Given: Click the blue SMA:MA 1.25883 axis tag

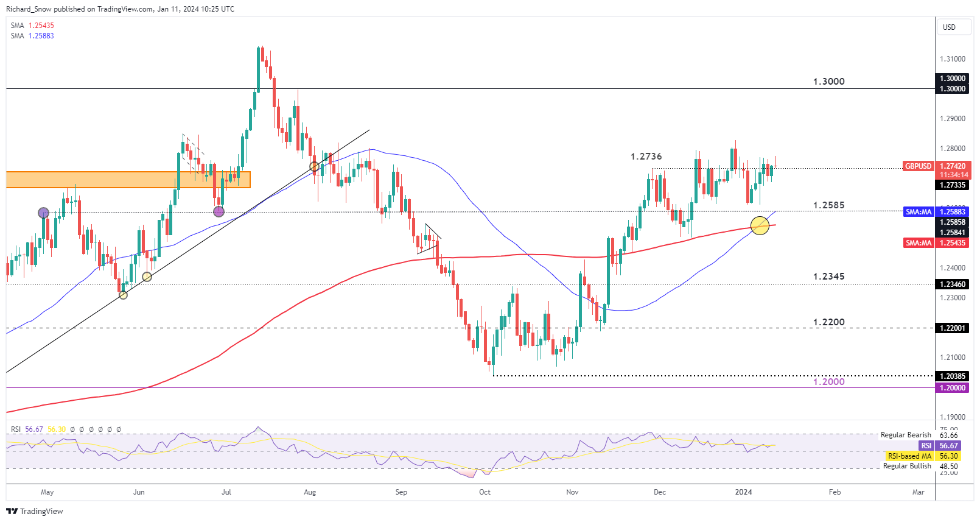Looking at the screenshot, I should tap(935, 212).
